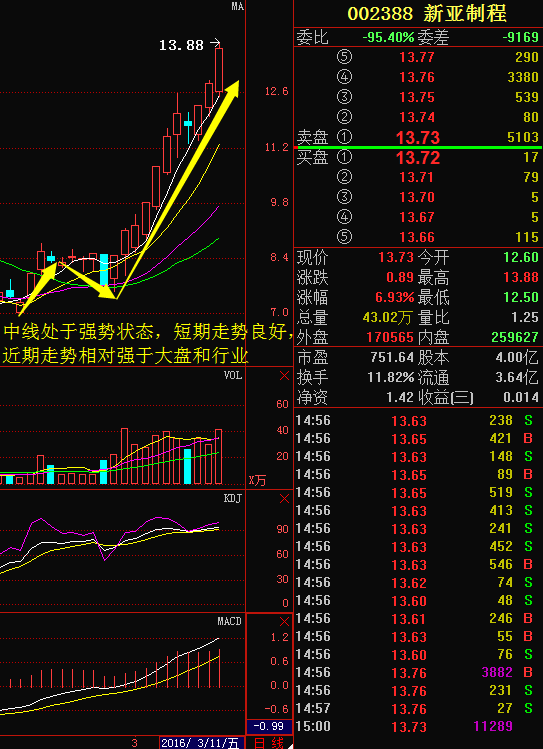Click the 15:00 closing trade row
The image size is (543, 749).
click(418, 727)
